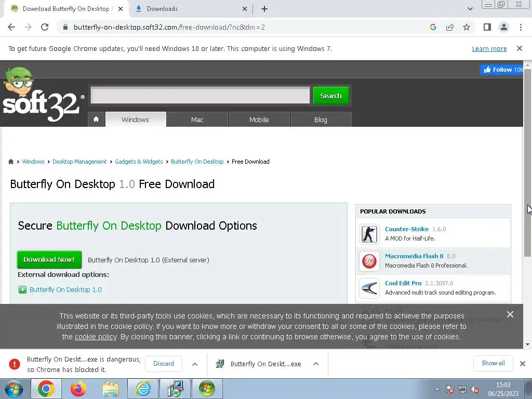This screenshot has height=399, width=532.
Task: Discard the blocked dangerous download
Action: click(x=164, y=364)
